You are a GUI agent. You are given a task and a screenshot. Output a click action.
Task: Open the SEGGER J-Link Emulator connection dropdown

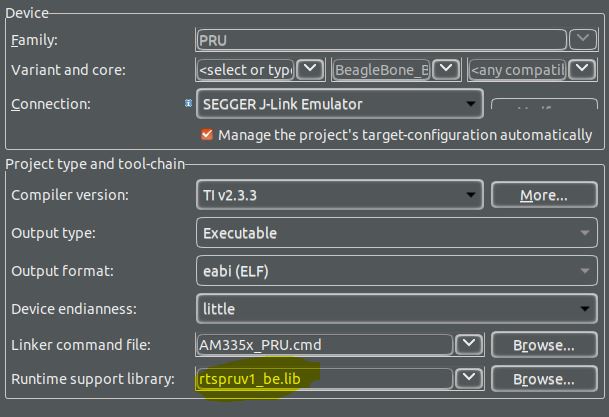tap(340, 104)
